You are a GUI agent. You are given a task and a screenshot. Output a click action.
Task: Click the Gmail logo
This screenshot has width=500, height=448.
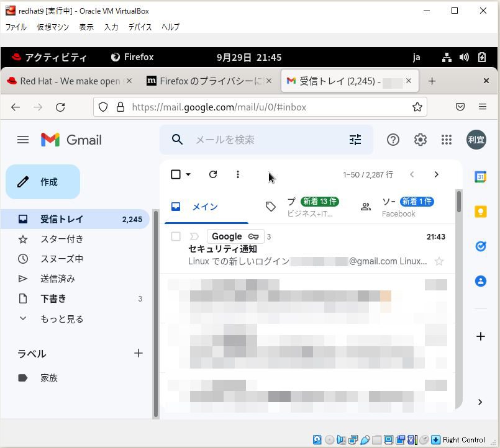point(71,140)
